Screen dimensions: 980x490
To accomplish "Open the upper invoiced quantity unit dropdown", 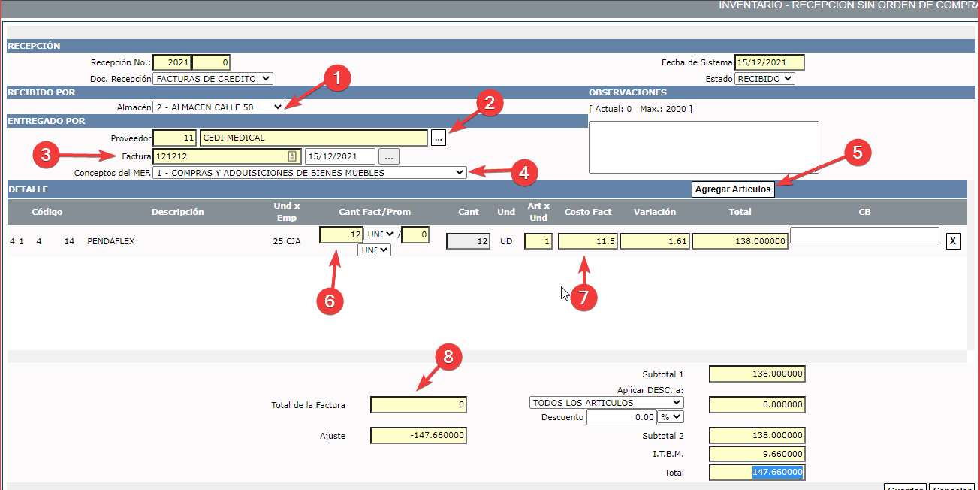I will point(380,234).
